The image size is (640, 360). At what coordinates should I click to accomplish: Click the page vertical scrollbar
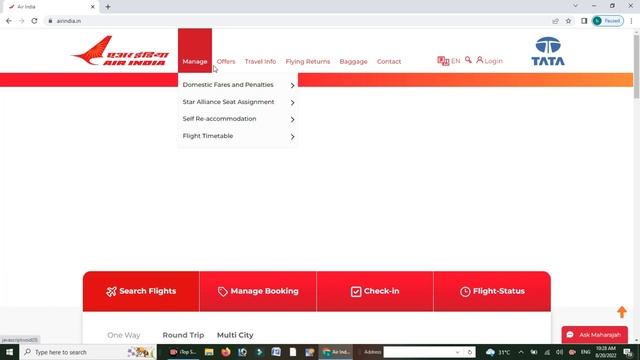click(636, 67)
